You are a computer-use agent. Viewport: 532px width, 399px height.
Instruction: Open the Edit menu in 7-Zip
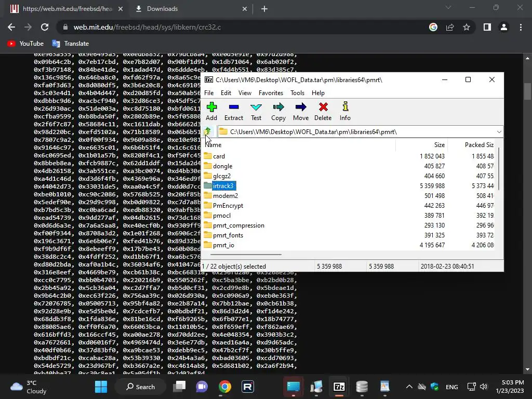click(x=225, y=93)
